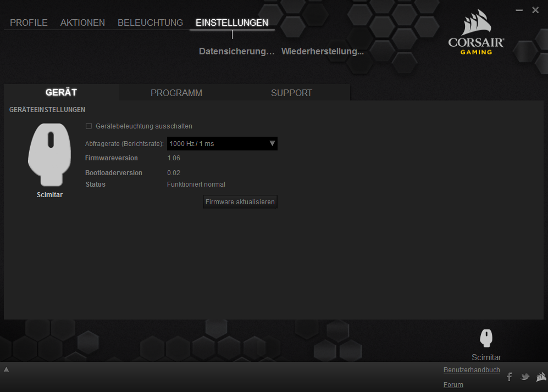Open the SUPPORT settings tab
This screenshot has width=548, height=392.
(x=291, y=93)
